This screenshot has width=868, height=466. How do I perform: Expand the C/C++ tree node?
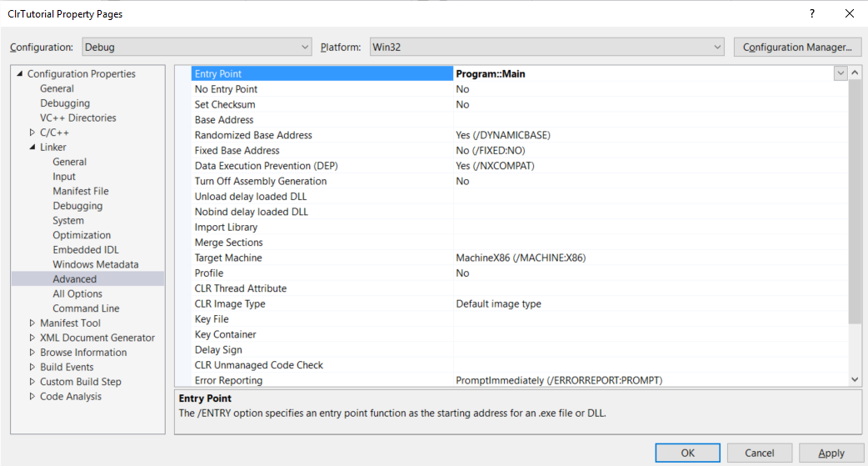point(32,133)
